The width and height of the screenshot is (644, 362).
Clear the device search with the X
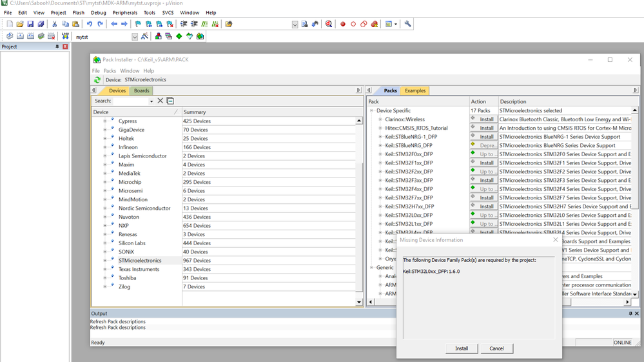pyautogui.click(x=160, y=101)
